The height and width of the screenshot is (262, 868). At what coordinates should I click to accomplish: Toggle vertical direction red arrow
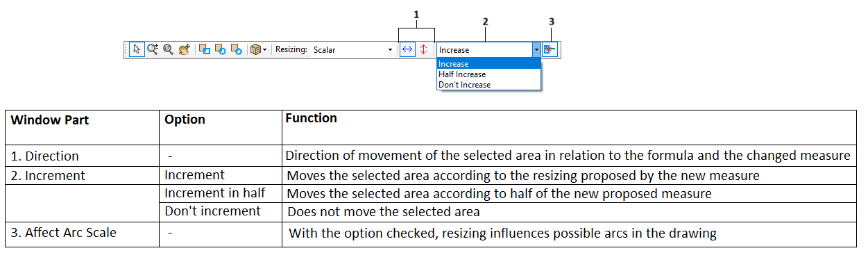423,49
